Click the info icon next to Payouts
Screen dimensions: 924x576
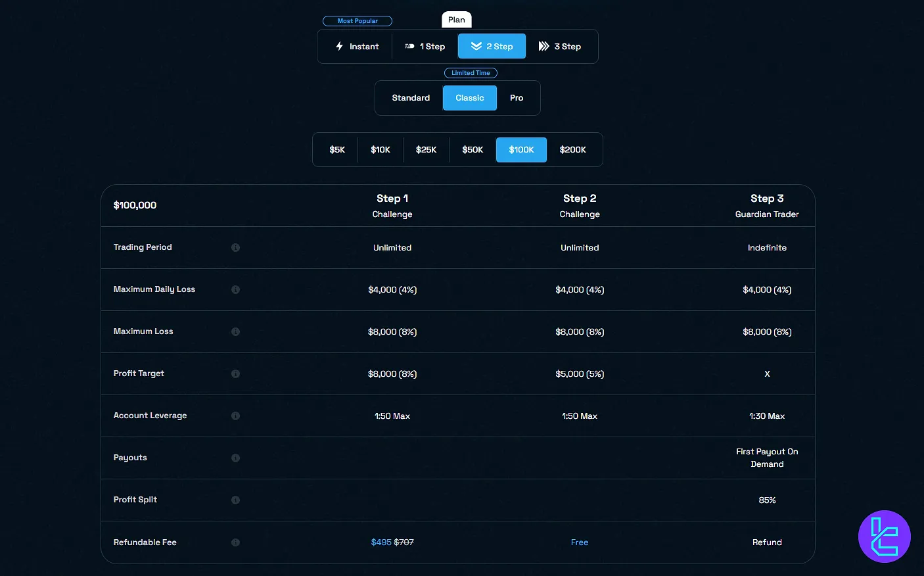click(x=235, y=458)
